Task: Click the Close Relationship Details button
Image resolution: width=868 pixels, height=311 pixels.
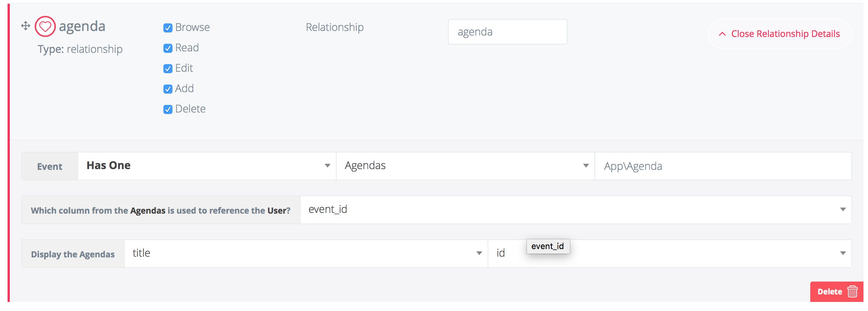Action: 779,34
